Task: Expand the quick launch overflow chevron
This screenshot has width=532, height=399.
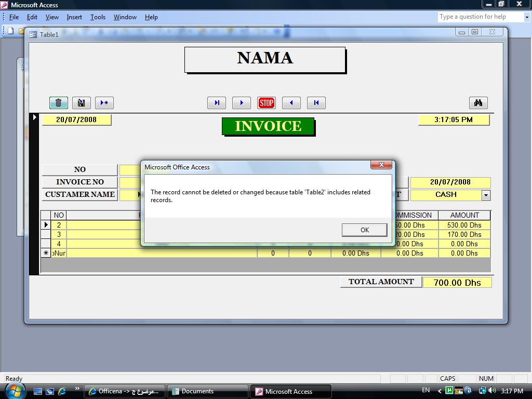Action: tap(77, 389)
